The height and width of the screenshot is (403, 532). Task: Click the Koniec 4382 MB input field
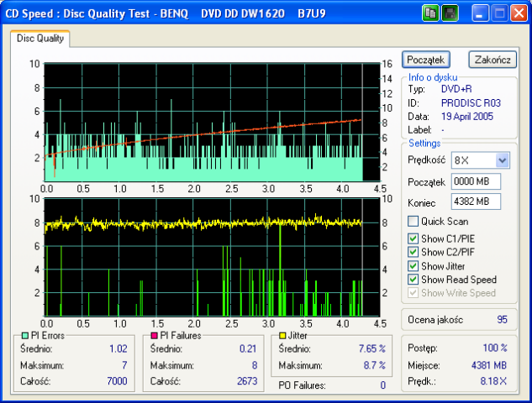tap(476, 201)
